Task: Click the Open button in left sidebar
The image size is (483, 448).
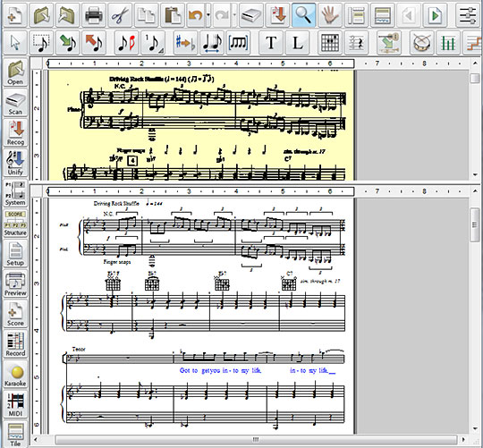Action: pos(15,72)
